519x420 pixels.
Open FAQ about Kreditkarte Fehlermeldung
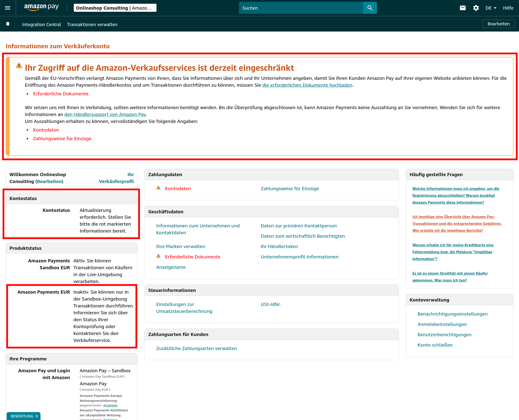[453, 252]
